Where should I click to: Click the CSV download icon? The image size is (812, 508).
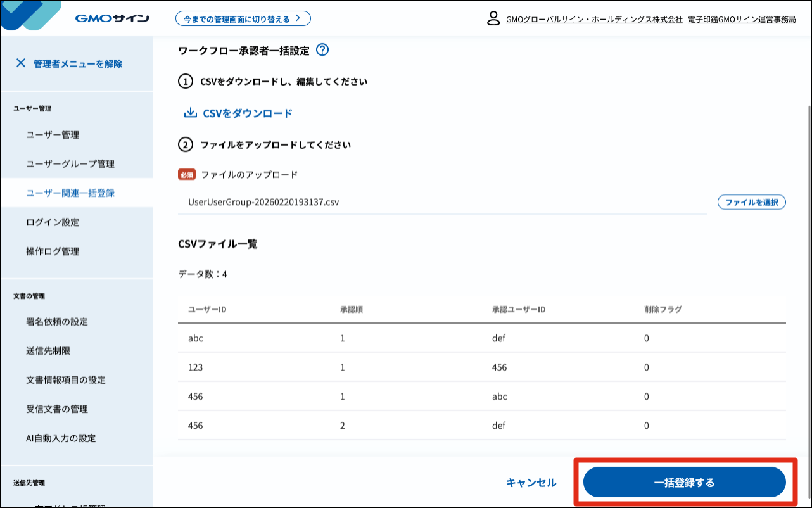click(x=190, y=113)
